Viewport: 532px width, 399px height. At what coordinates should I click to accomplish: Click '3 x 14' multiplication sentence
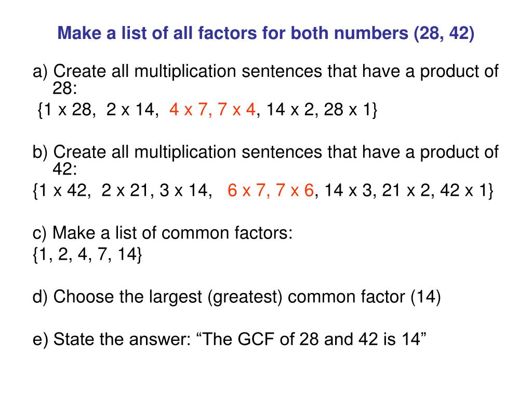(x=183, y=190)
